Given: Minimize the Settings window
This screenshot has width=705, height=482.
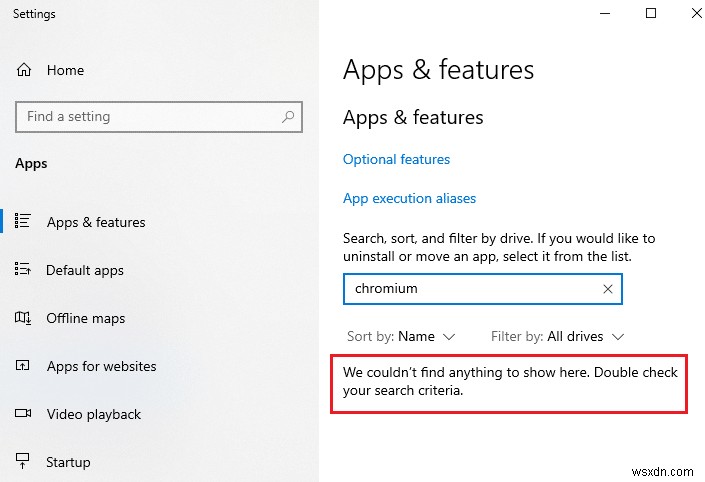Looking at the screenshot, I should (606, 14).
